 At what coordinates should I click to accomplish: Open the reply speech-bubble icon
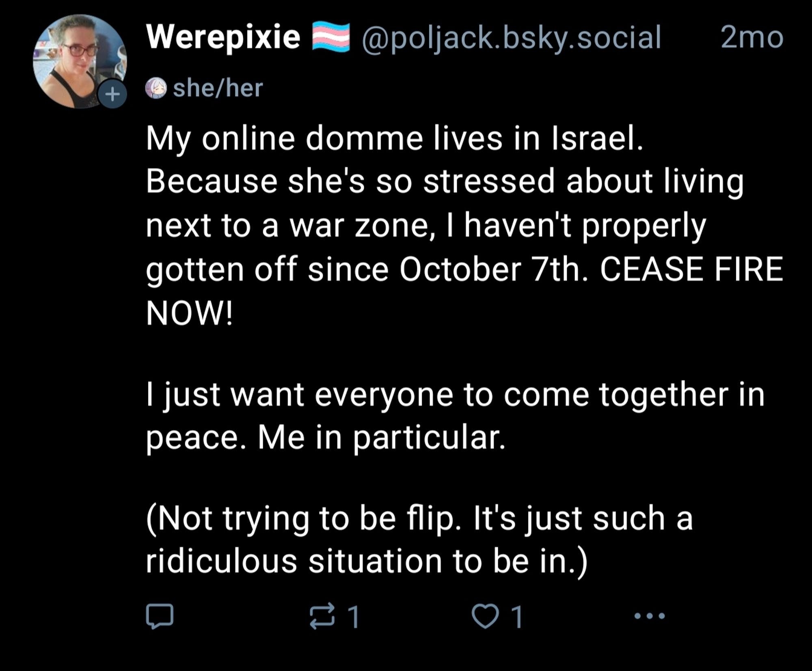(x=160, y=616)
